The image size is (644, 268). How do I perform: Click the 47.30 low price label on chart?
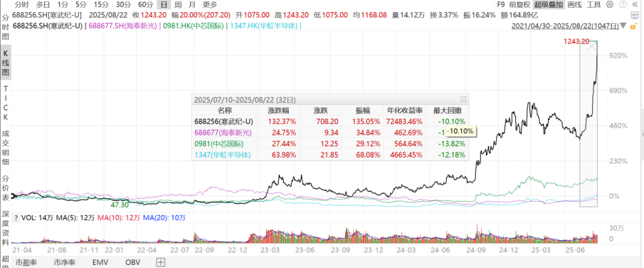tap(120, 204)
